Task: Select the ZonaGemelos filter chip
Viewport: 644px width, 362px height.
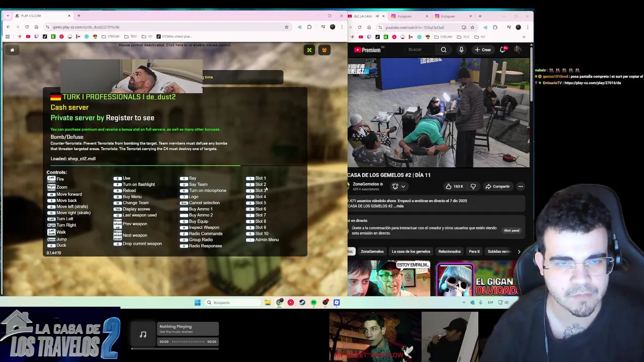Action: pos(372,251)
